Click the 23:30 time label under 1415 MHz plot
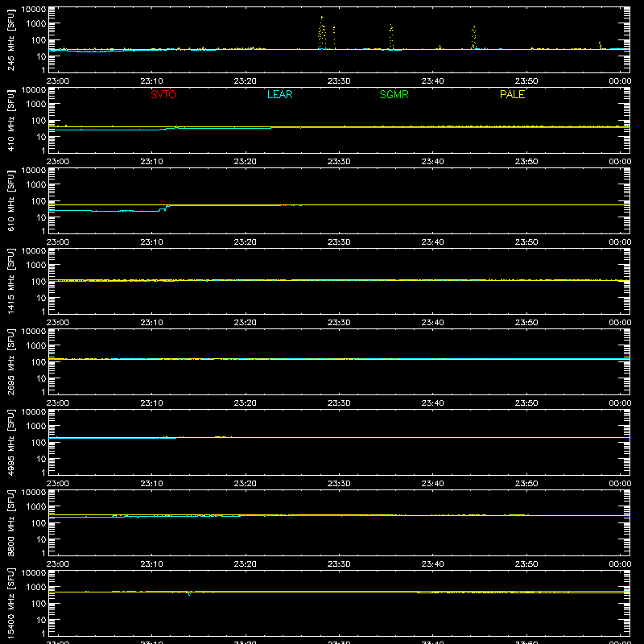Screen dimensions: 644x644 pos(339,323)
